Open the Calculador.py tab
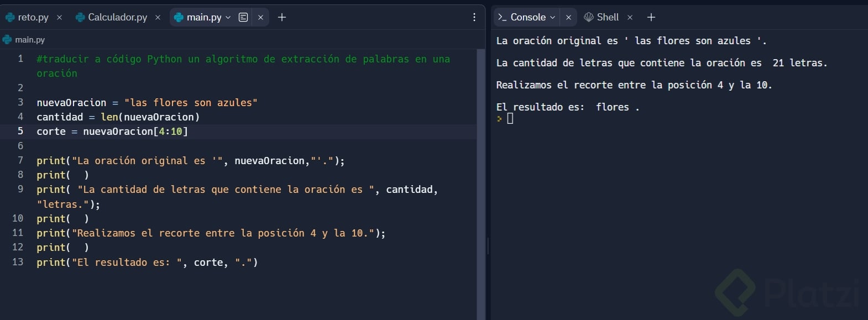This screenshot has height=320, width=868. coord(117,17)
